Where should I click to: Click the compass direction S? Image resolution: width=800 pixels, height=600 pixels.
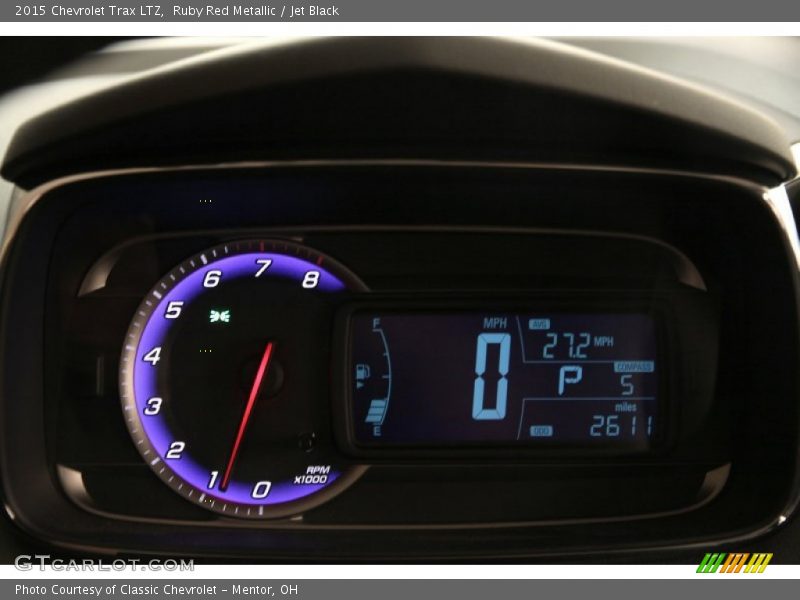[x=627, y=385]
